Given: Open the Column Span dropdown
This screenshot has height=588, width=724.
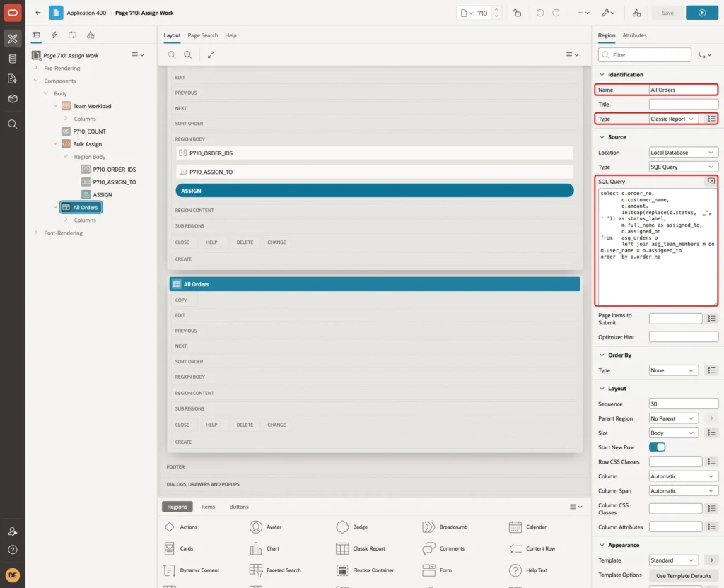Looking at the screenshot, I should point(684,490).
